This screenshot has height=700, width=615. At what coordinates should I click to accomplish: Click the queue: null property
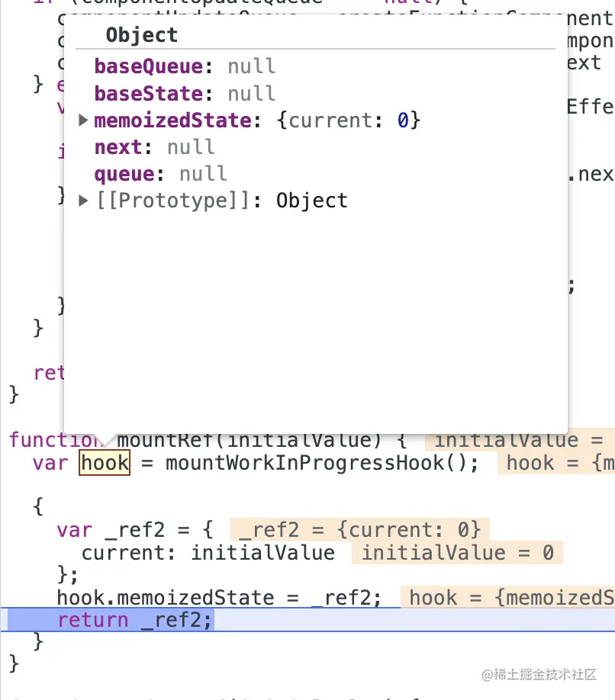[161, 174]
